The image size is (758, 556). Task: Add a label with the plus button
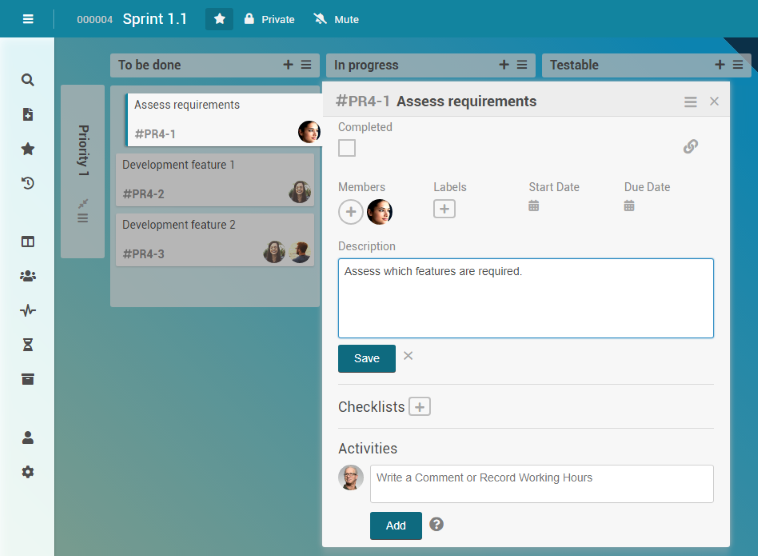(x=444, y=209)
